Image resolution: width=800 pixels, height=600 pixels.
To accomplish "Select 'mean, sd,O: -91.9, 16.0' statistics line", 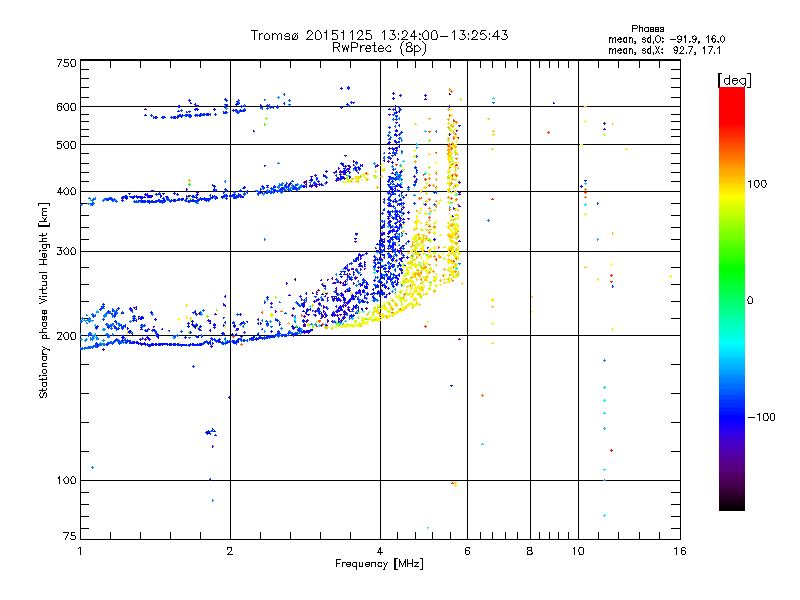I will tap(666, 39).
